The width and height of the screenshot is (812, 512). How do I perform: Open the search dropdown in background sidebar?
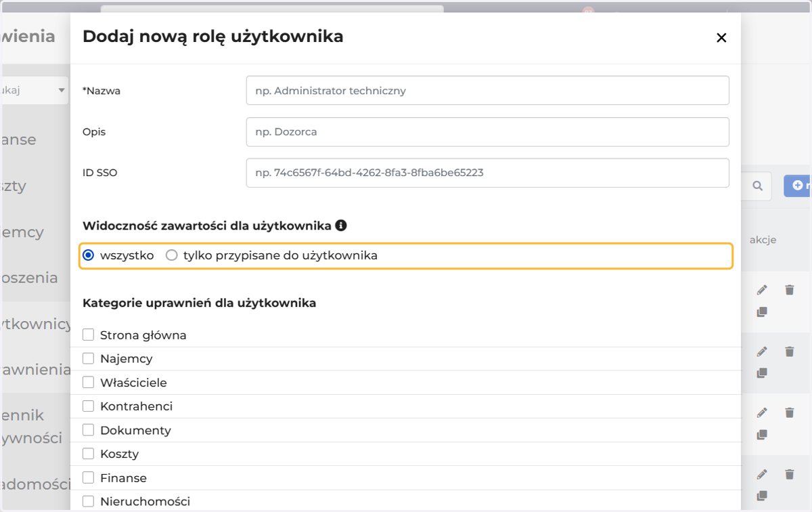pyautogui.click(x=34, y=90)
